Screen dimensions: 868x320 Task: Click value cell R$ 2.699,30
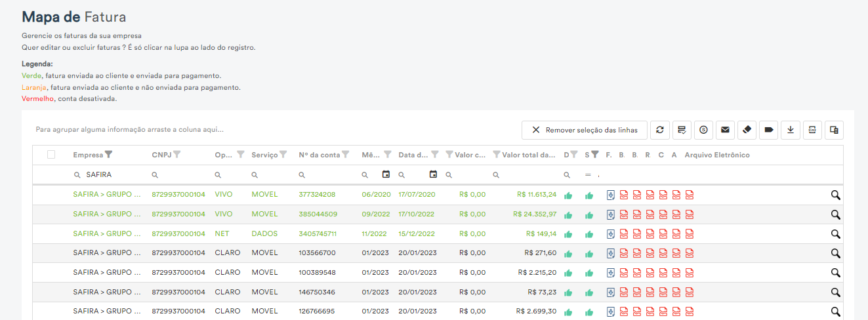[x=537, y=312]
